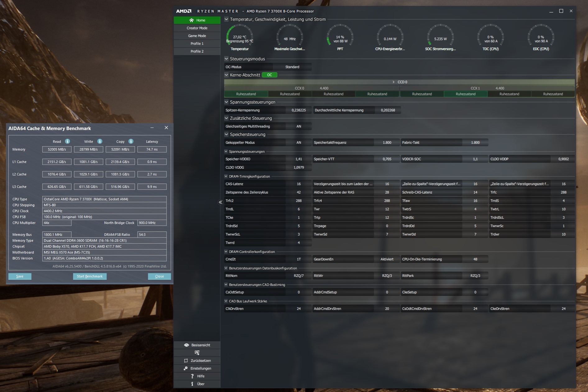Collapse the CAD Bus Laufwerk Stärke section

(226, 301)
